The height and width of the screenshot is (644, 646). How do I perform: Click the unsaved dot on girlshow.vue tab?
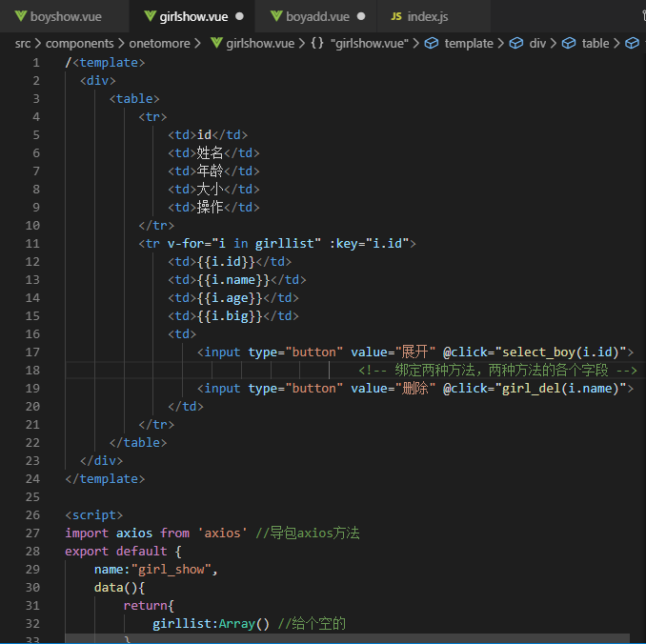click(239, 16)
